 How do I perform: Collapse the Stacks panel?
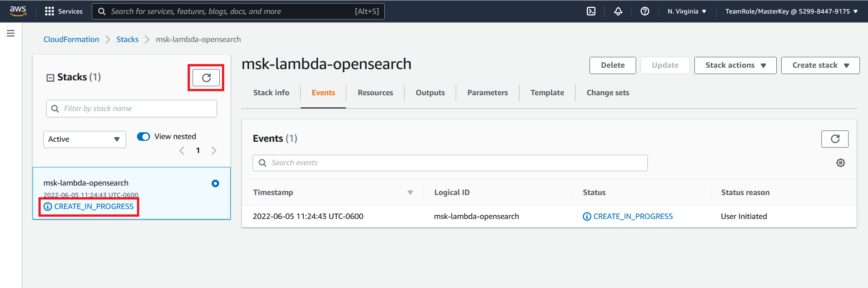point(50,78)
